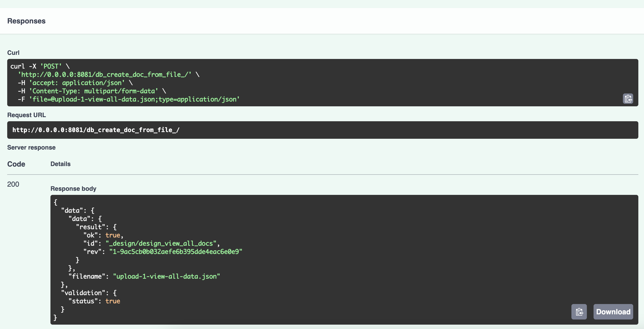Viewport: 644px width, 329px height.
Task: Click the "ok": true value
Action: point(112,235)
